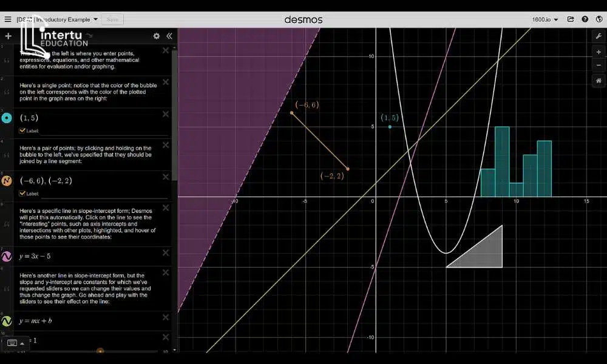Open the 1600.io dropdown in top bar

click(x=544, y=19)
